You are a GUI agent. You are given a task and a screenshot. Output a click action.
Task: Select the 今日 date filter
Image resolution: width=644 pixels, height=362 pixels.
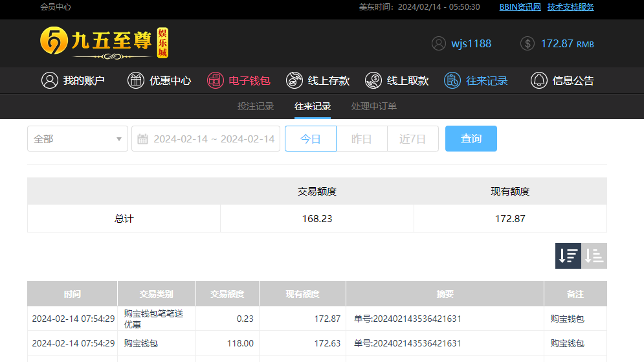tap(311, 139)
